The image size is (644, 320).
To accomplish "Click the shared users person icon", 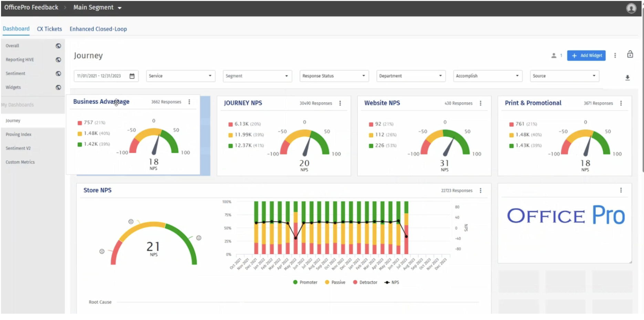I will pos(554,55).
